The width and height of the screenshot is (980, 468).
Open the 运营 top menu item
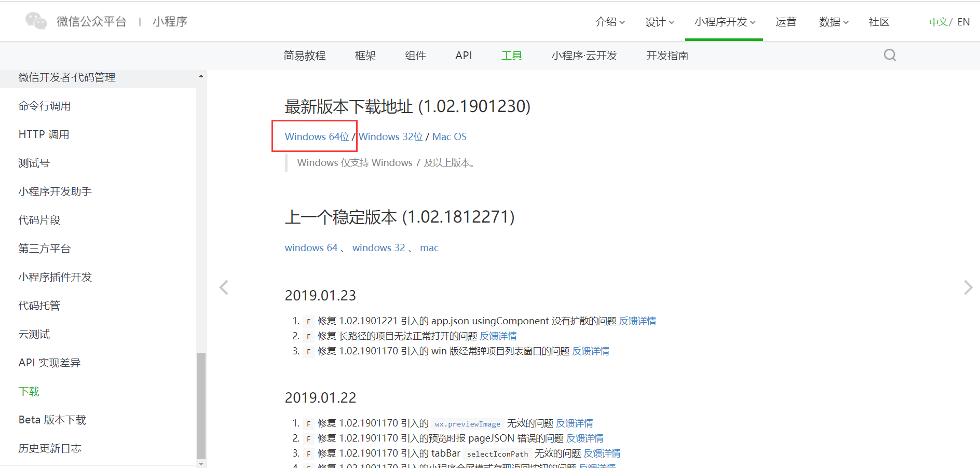click(786, 22)
